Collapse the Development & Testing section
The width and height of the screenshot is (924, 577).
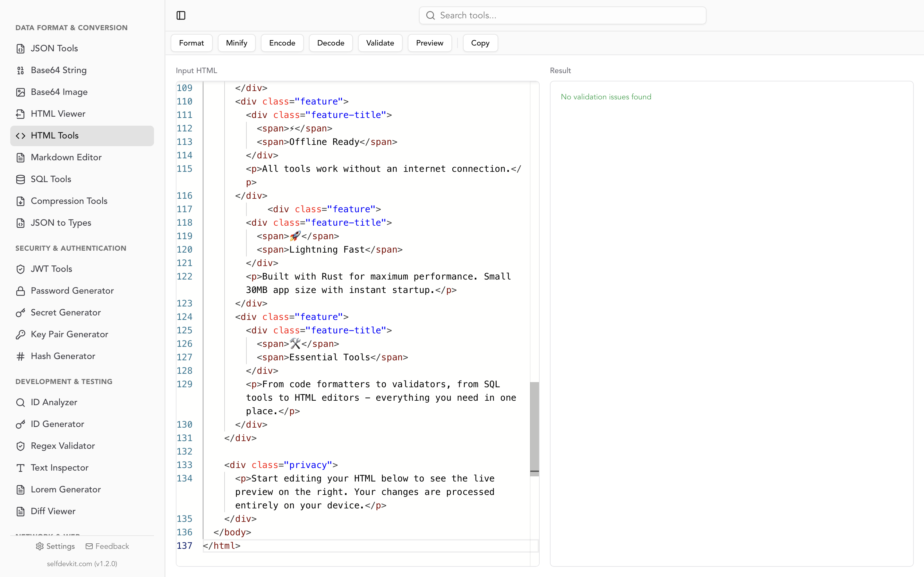point(64,381)
